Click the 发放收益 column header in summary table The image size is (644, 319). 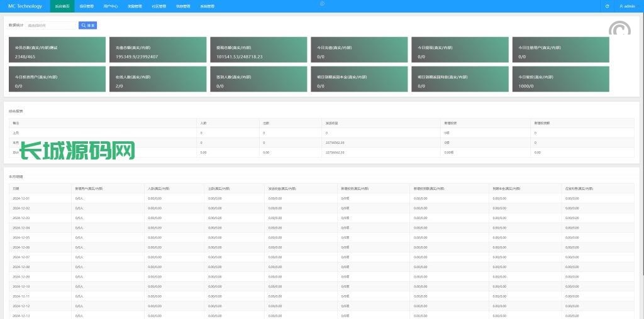tap(333, 123)
